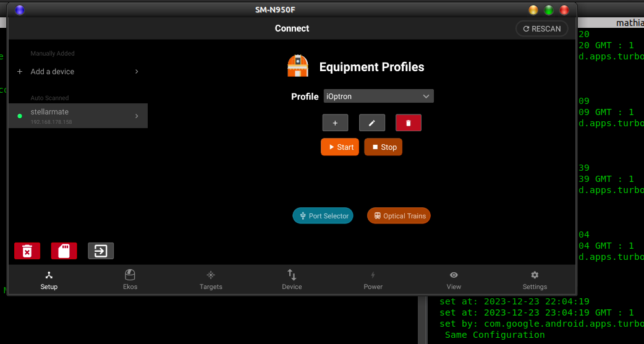
Task: Rescan for devices
Action: click(x=542, y=28)
